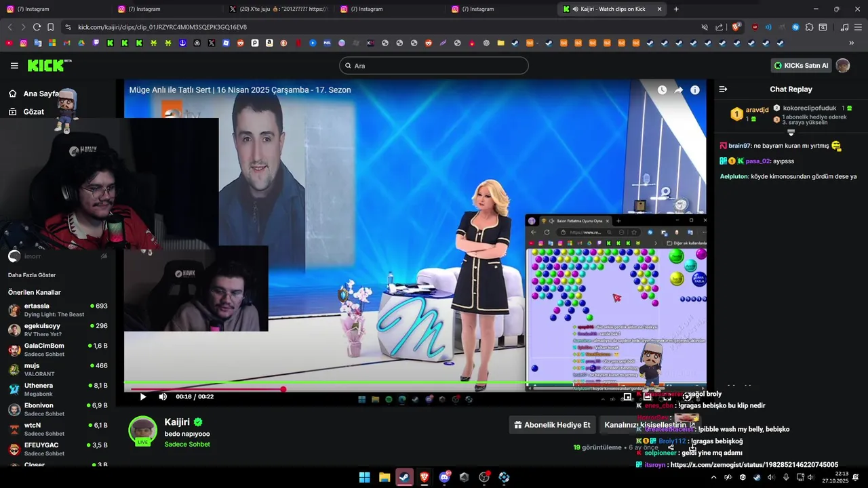Open the Kick hamburger menu
Screen dimensions: 868x488
coord(14,66)
